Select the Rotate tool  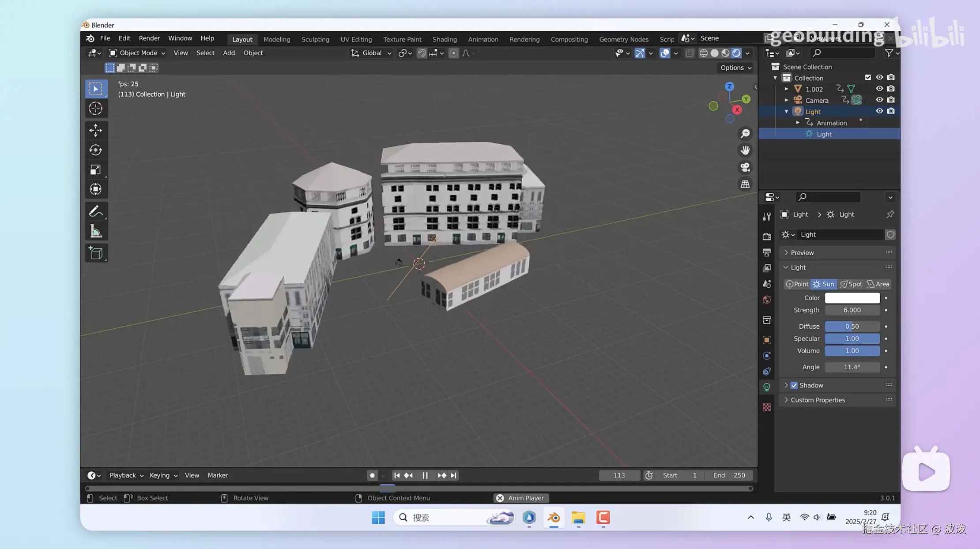pos(95,150)
